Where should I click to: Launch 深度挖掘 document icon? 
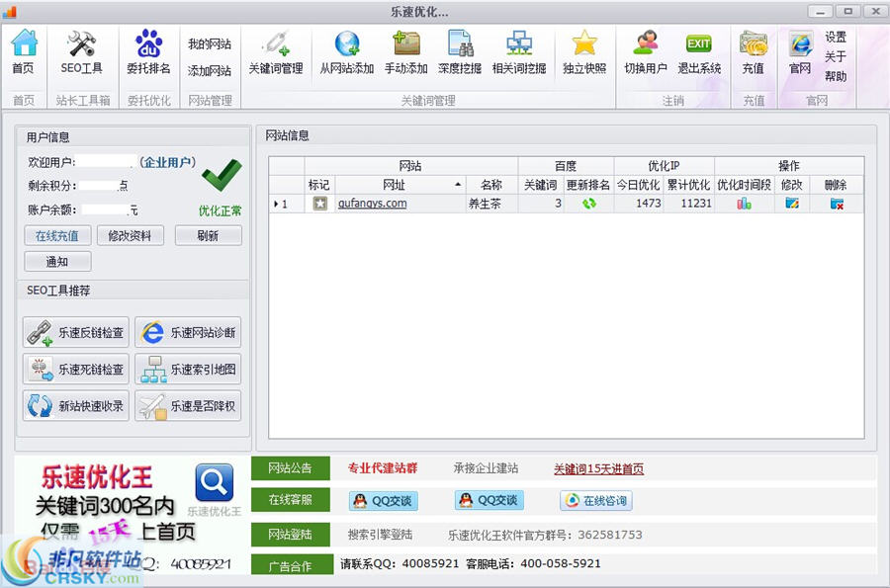coord(460,43)
